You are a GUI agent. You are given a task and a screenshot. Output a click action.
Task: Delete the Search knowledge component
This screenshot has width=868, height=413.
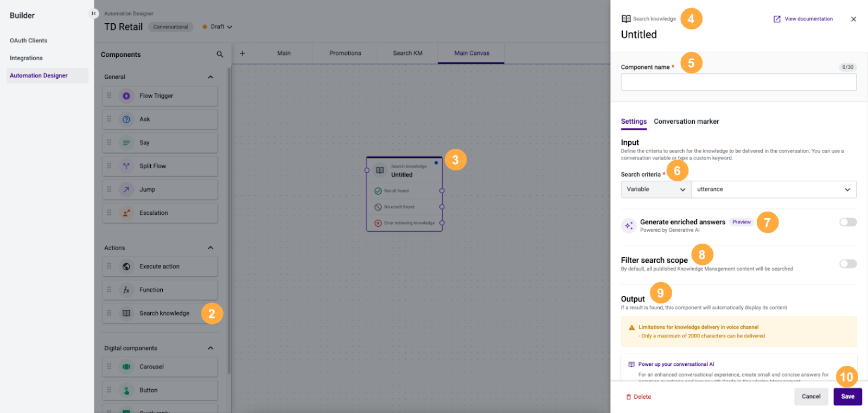pyautogui.click(x=639, y=397)
